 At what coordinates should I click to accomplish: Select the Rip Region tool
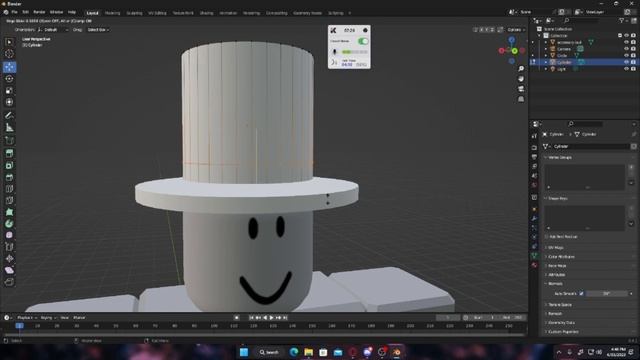[9, 282]
